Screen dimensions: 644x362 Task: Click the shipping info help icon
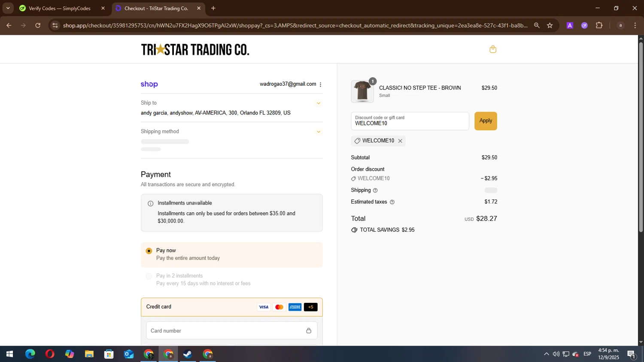tap(375, 190)
